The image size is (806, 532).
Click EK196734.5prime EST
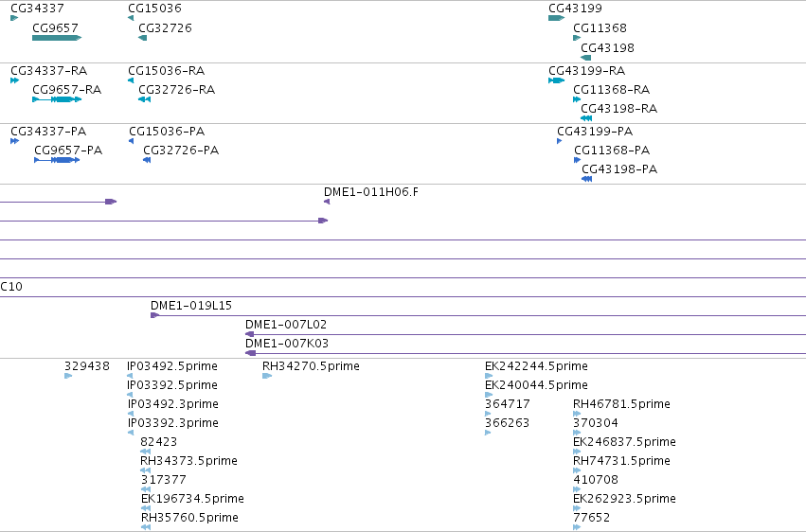(x=192, y=499)
